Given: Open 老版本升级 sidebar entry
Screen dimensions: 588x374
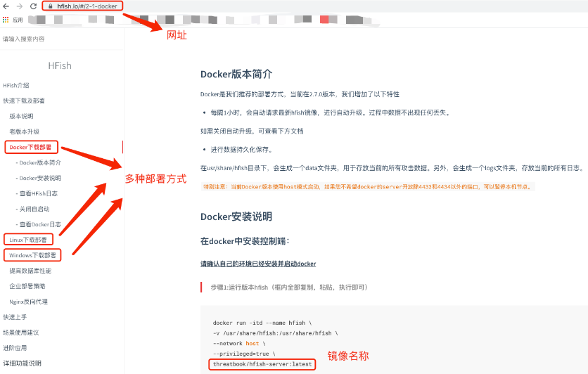Looking at the screenshot, I should pyautogui.click(x=25, y=131).
